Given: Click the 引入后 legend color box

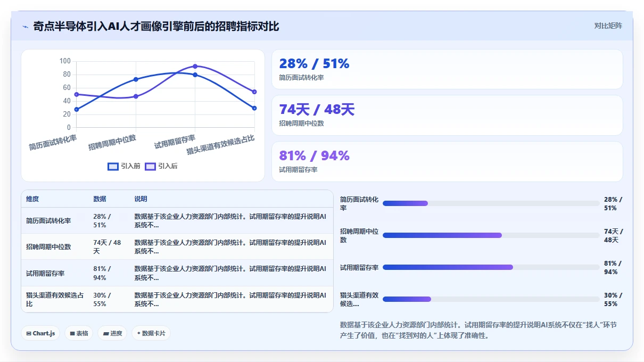Looking at the screenshot, I should click(151, 166).
